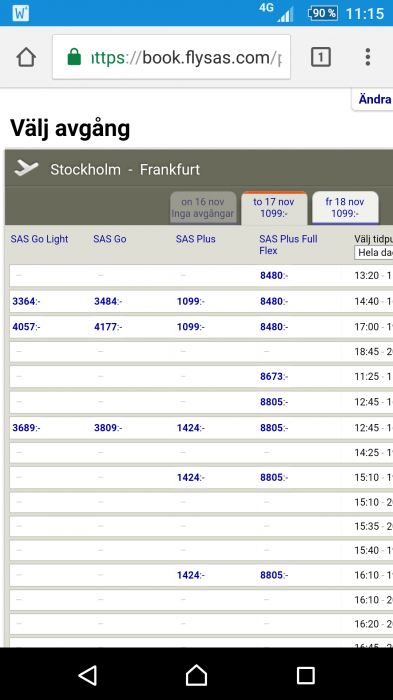Image resolution: width=393 pixels, height=700 pixels.
Task: Open the SAS Go Light column header link
Action: pos(39,239)
